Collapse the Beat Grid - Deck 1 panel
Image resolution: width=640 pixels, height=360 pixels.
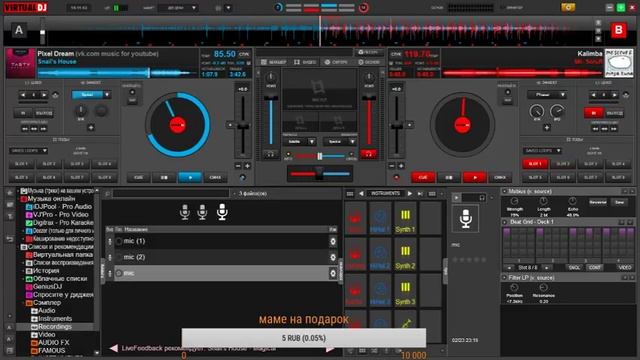504,222
